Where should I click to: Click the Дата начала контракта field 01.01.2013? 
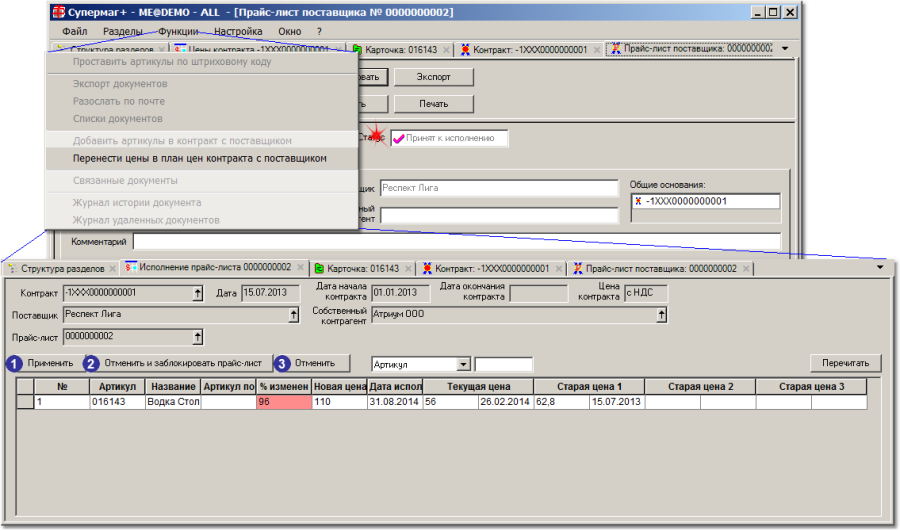tap(400, 293)
